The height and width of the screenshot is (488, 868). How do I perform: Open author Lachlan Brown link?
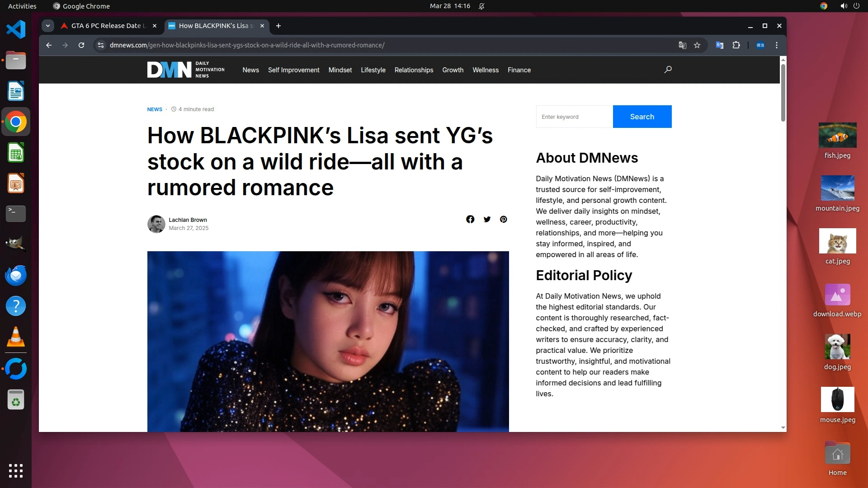[188, 220]
